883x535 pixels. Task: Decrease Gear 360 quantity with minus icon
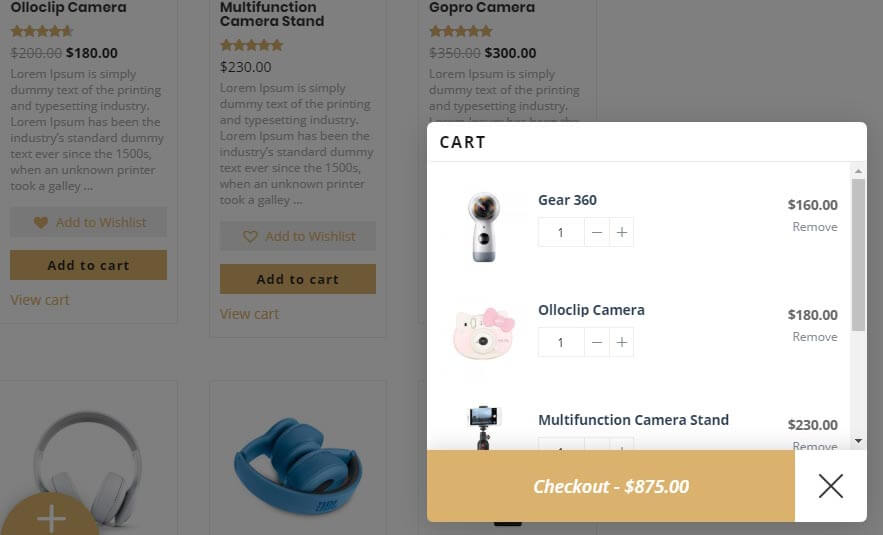[x=597, y=232]
